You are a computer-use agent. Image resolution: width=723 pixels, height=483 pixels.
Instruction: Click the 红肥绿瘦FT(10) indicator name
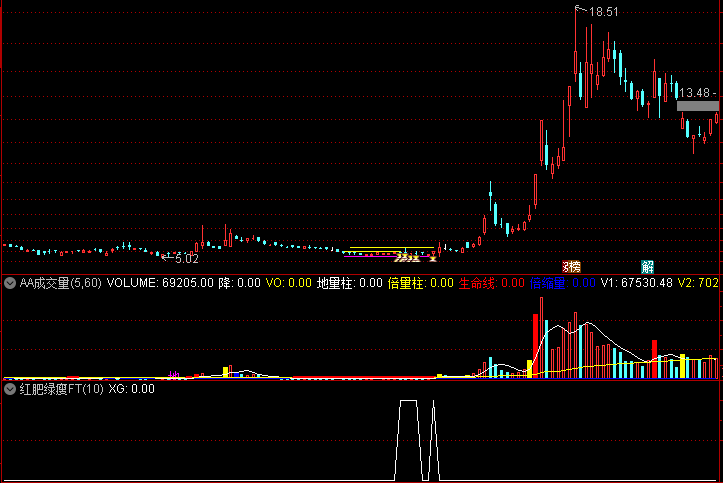[61, 389]
